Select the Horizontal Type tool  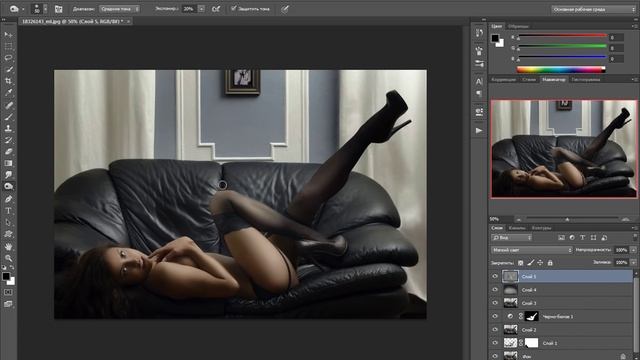[x=8, y=211]
